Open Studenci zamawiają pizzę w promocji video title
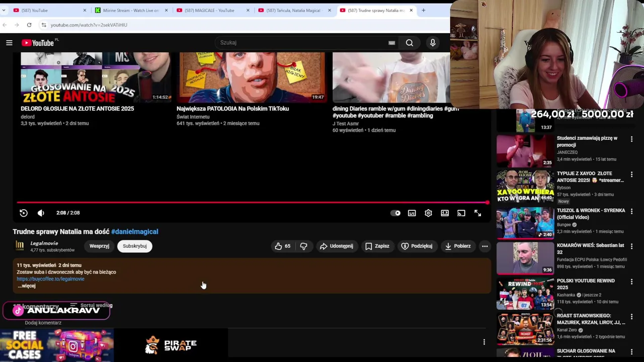Viewport: 644px width, 362px height. coord(587,141)
